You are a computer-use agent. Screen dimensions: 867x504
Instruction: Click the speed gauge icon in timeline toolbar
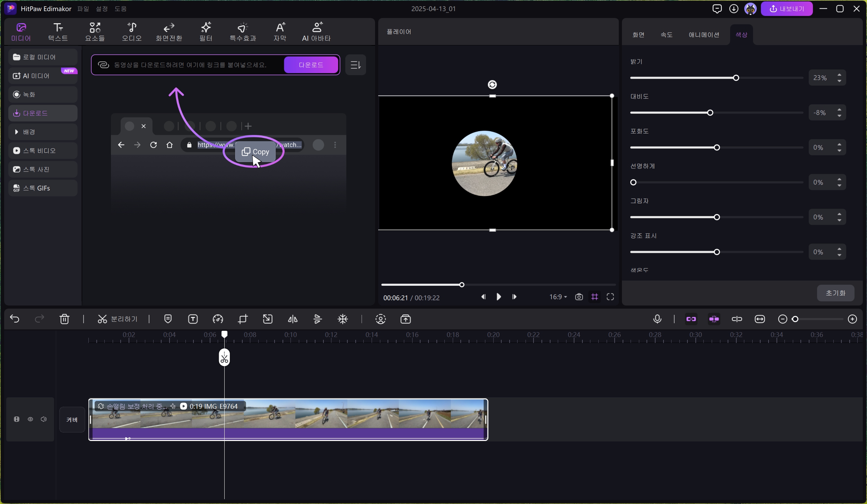[218, 319]
